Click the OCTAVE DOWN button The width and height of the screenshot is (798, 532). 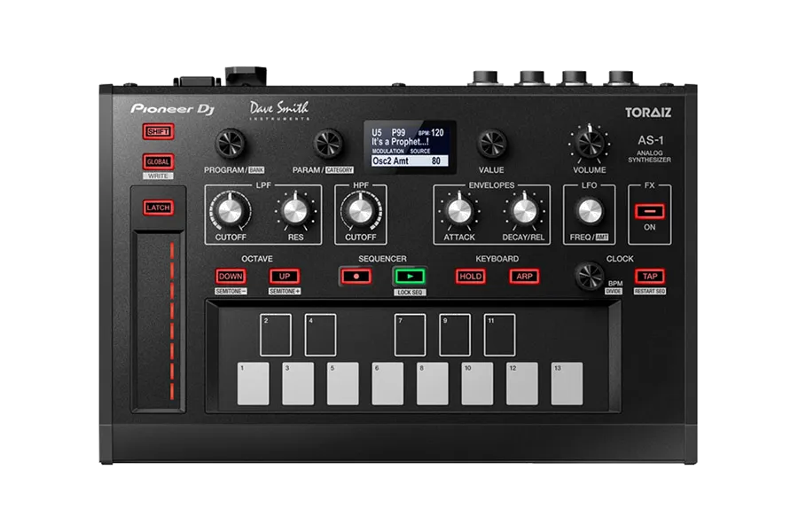click(231, 277)
